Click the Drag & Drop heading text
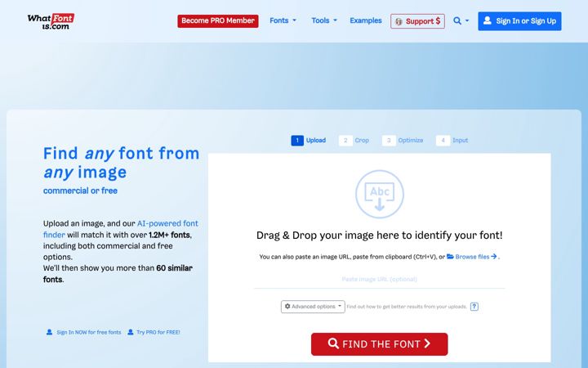The height and width of the screenshot is (368, 588). (x=379, y=236)
